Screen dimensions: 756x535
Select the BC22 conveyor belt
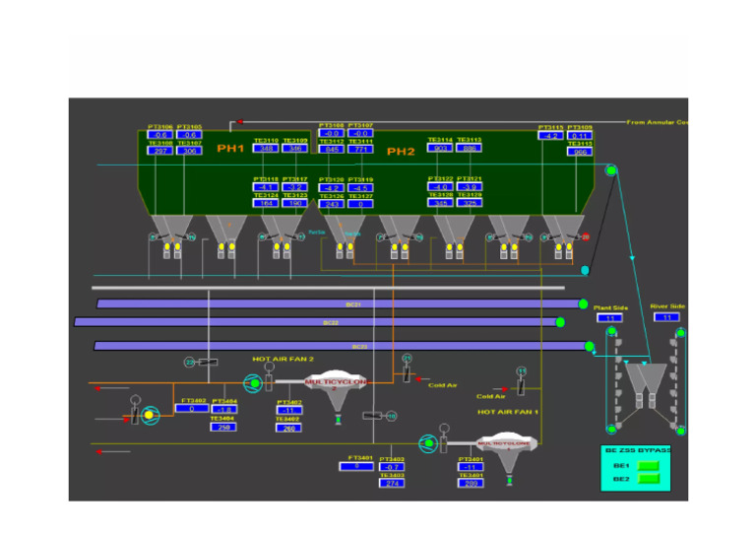(x=316, y=322)
